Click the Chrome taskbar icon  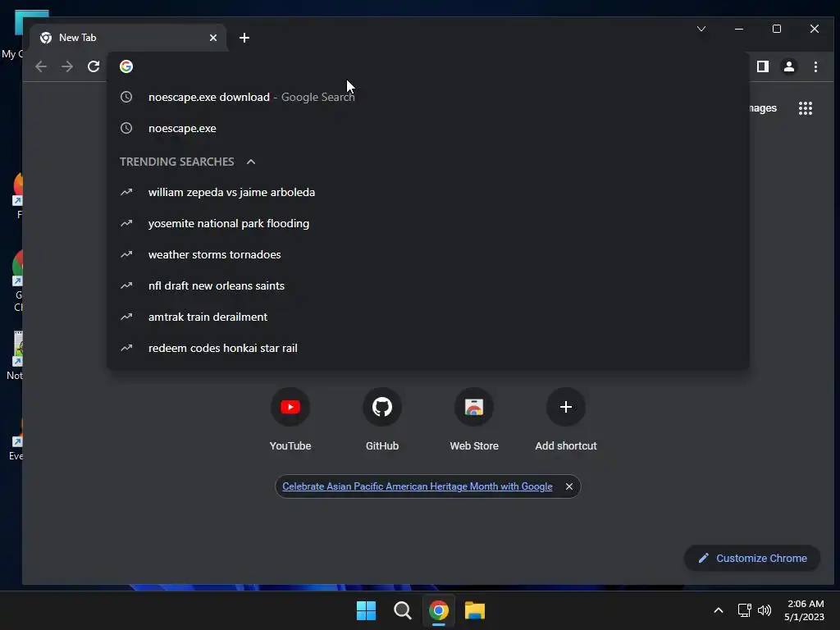point(439,610)
